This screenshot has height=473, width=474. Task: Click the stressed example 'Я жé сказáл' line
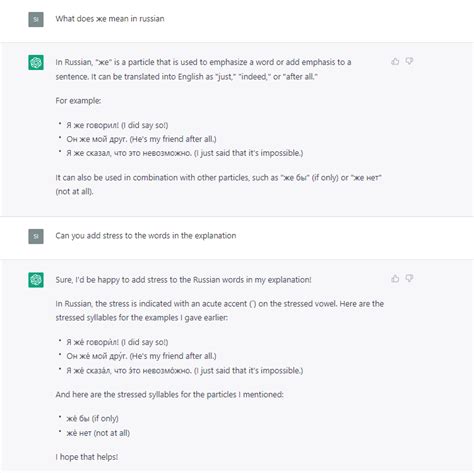pyautogui.click(x=185, y=370)
